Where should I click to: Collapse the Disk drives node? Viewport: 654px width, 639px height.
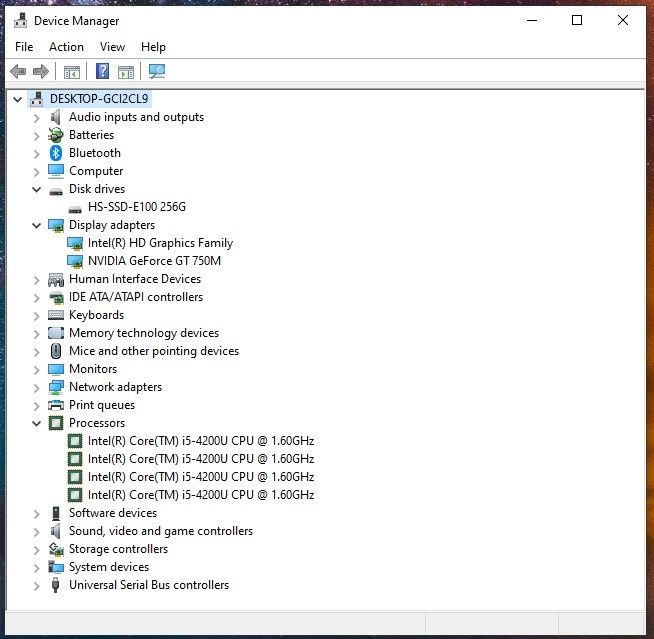[x=37, y=189]
